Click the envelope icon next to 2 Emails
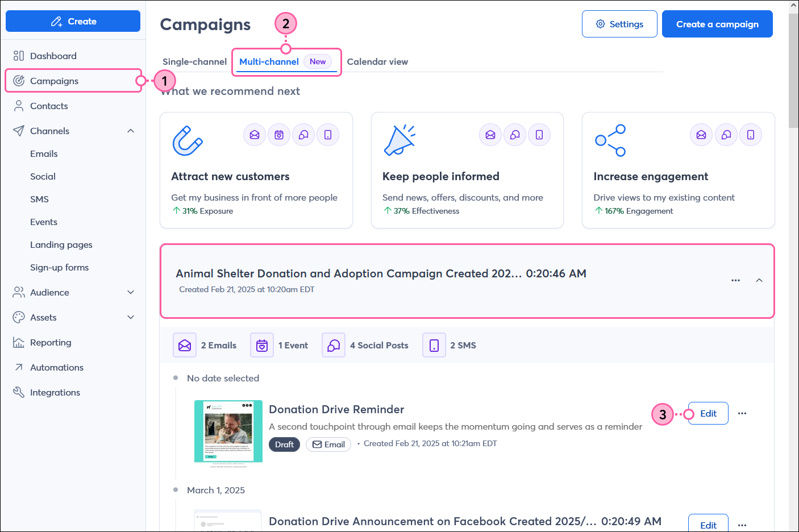This screenshot has height=532, width=799. tap(184, 345)
